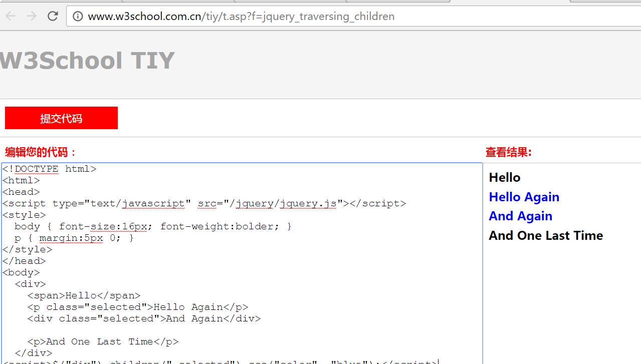Click the blue 'Hello Again' result text
The height and width of the screenshot is (364, 641).
coord(524,197)
